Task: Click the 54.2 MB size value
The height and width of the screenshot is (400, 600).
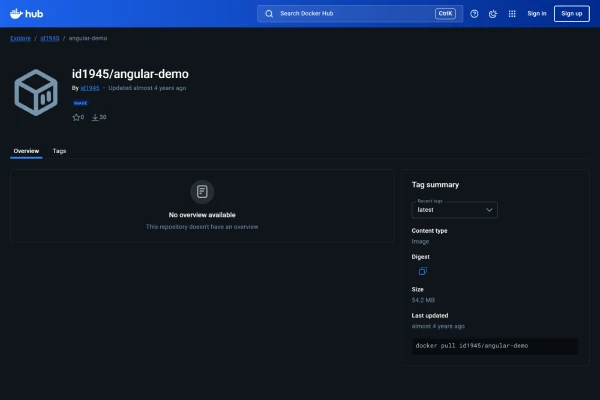Action: point(423,300)
